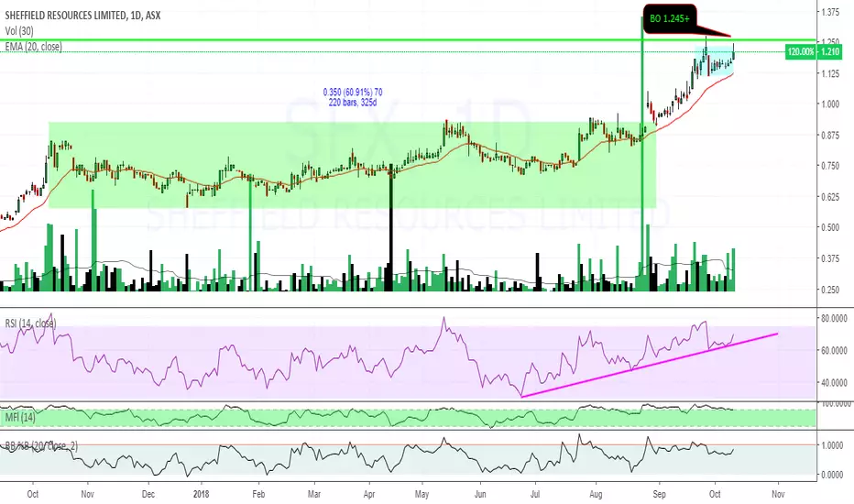Click the RSI 40.0000 scale value
This screenshot has width=854, height=504.
834,383
